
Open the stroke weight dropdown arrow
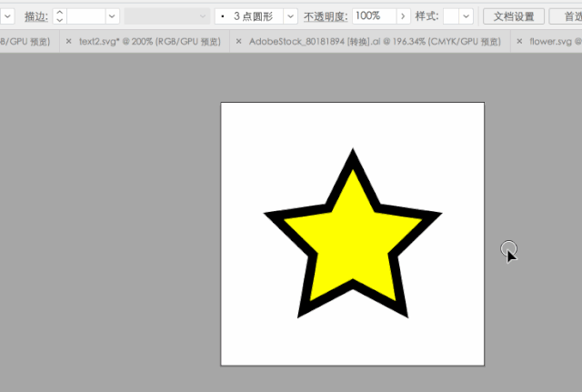coord(112,16)
